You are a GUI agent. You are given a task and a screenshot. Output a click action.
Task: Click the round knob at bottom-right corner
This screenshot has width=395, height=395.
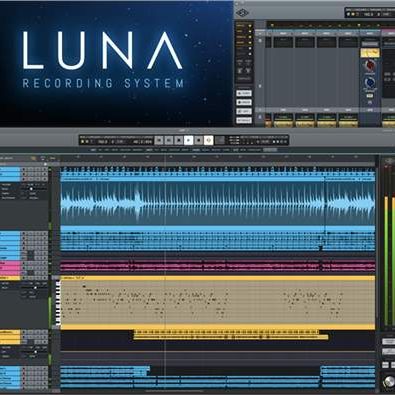[389, 382]
